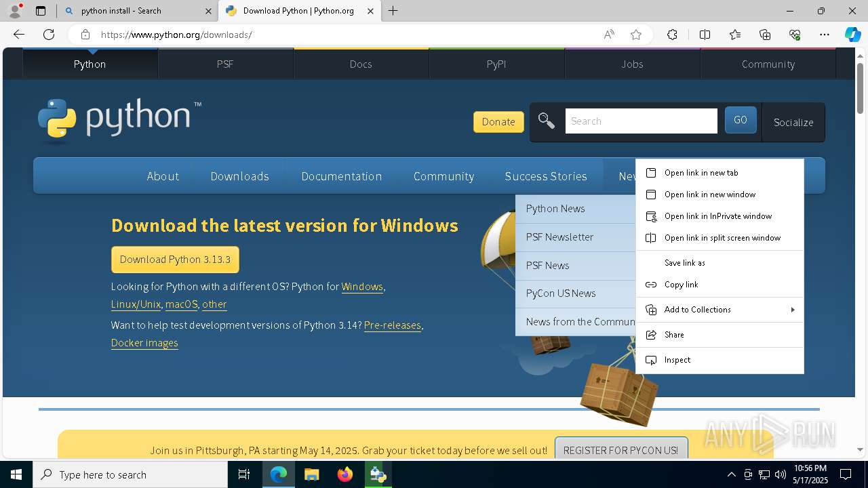Click the Download Python 3.13.3 button

click(175, 260)
